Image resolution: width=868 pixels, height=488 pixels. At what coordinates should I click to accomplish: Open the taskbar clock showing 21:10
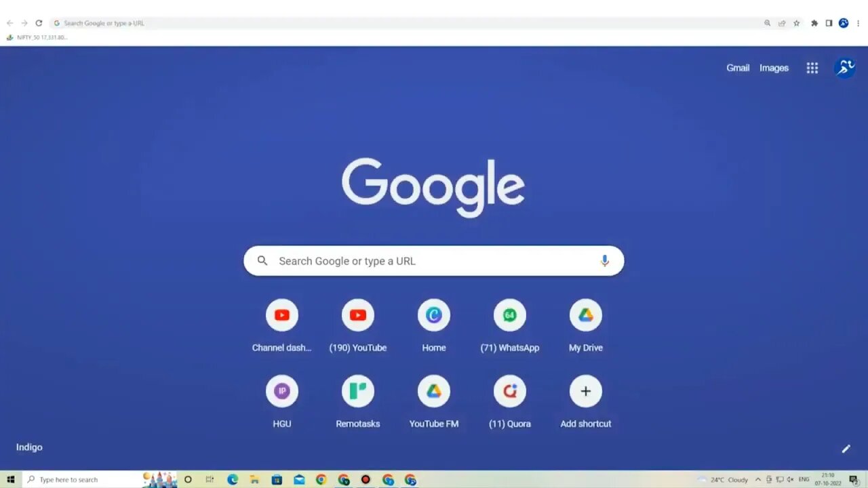pyautogui.click(x=827, y=480)
